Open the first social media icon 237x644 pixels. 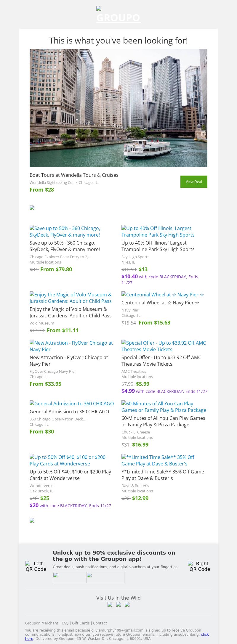(x=110, y=605)
